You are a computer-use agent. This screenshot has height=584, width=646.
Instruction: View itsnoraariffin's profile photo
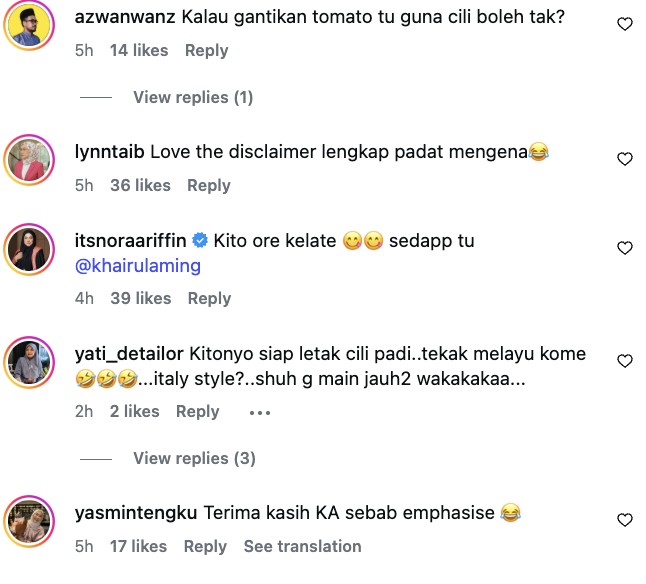[30, 248]
